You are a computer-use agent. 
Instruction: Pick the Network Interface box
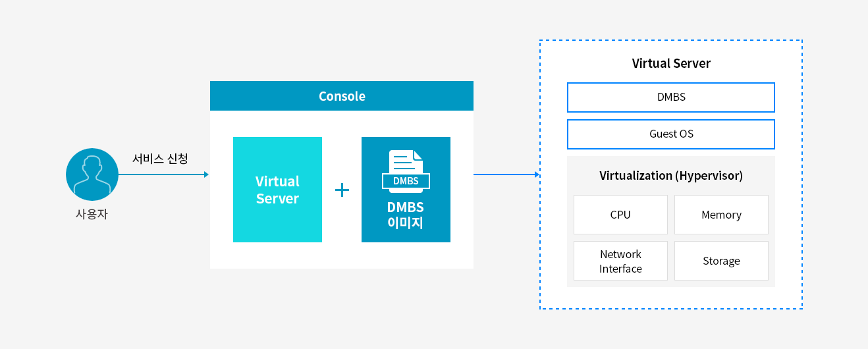(620, 261)
